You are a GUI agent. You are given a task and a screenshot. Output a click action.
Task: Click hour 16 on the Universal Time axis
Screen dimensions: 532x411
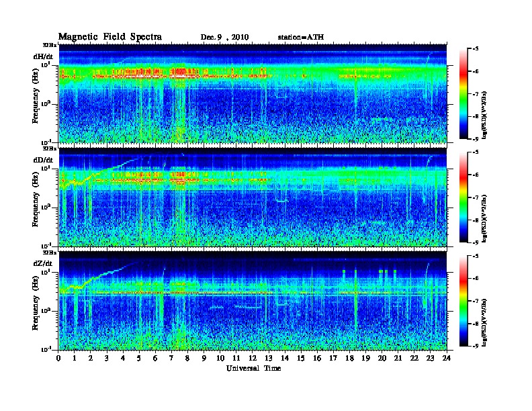coord(317,359)
